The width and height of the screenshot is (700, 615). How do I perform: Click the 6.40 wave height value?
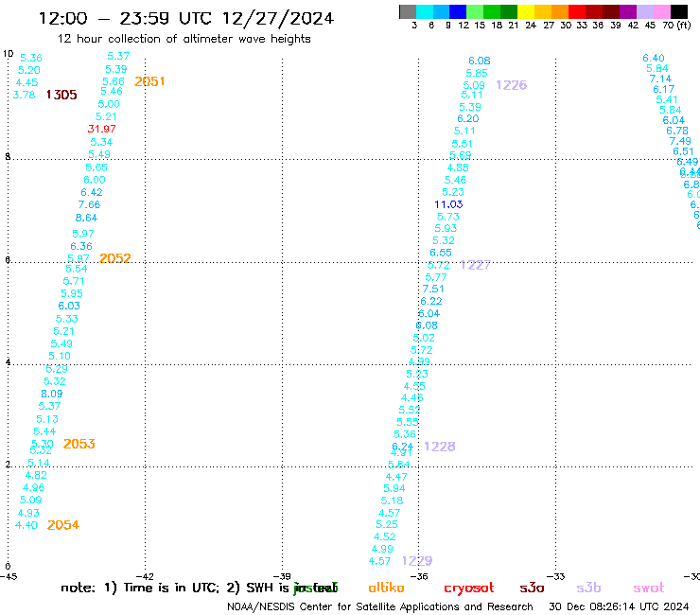tap(654, 58)
